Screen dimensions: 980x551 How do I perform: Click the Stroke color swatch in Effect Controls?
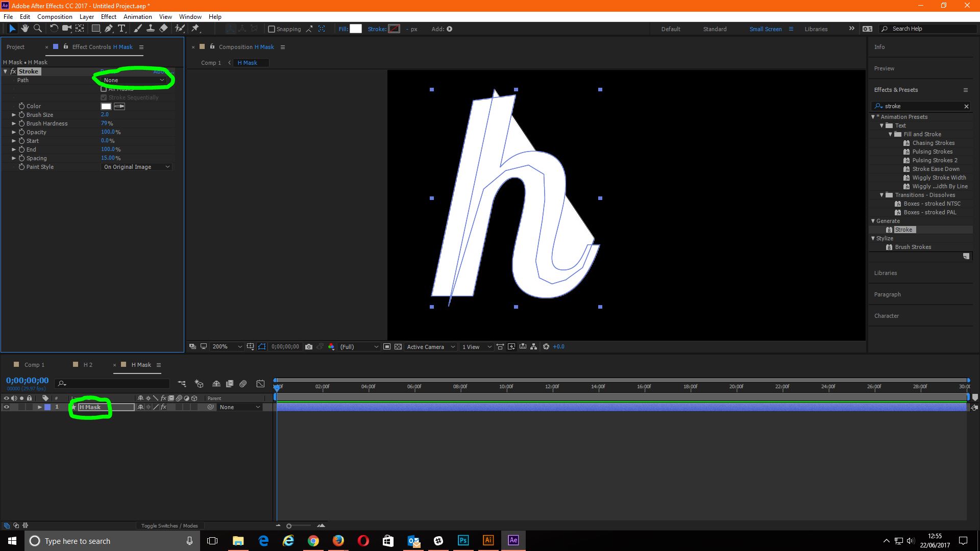pos(106,106)
